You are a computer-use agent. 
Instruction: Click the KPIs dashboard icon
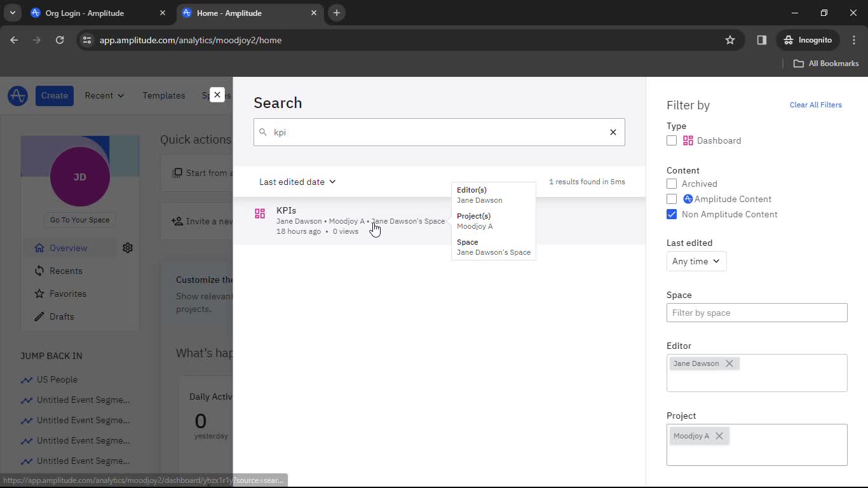point(260,213)
